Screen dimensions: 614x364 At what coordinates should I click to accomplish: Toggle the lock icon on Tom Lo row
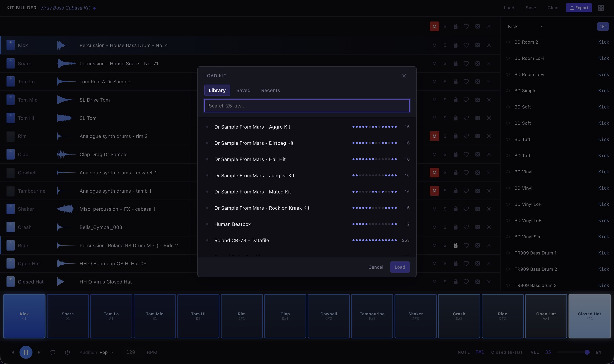pos(455,82)
